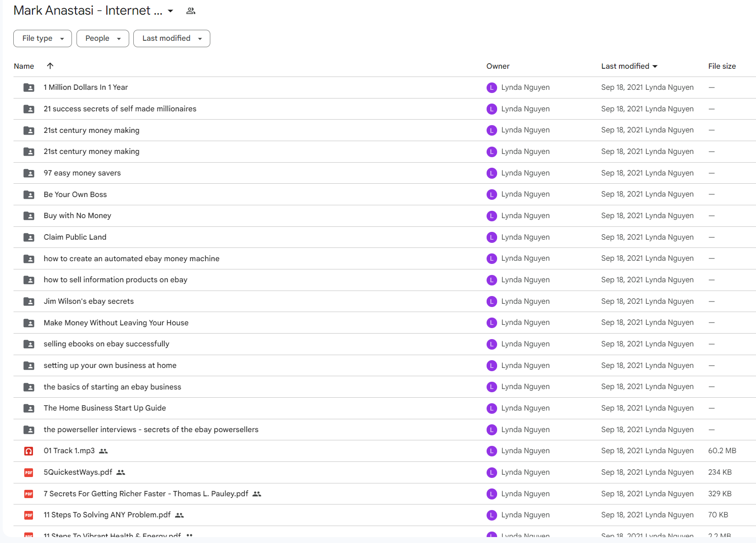756x543 pixels.
Task: Click the audio icon of 01 Track 1.mp3
Action: click(x=29, y=451)
